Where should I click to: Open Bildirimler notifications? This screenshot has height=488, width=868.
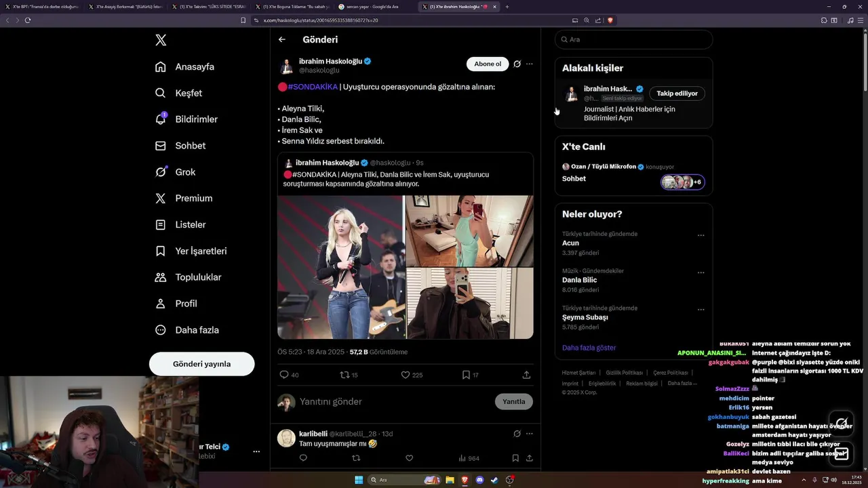(186, 119)
